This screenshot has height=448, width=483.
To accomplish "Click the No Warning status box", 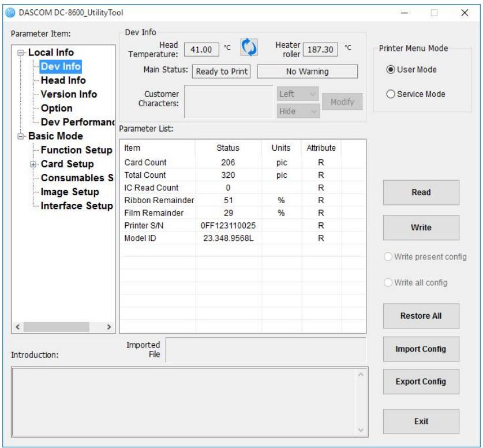I will (x=308, y=72).
